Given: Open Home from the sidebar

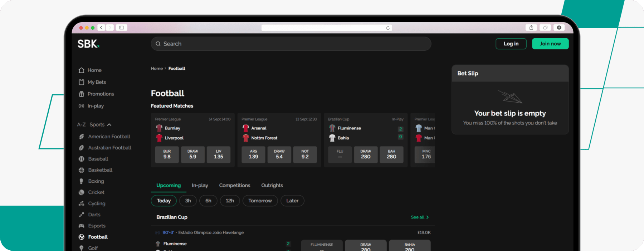Looking at the screenshot, I should pos(90,70).
